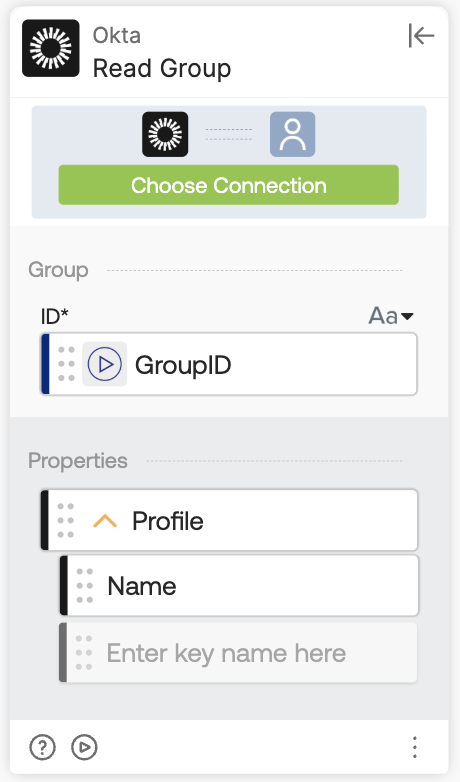Viewport: 460px width, 782px height.
Task: Click the play-circle icon beside GroupID
Action: [104, 364]
